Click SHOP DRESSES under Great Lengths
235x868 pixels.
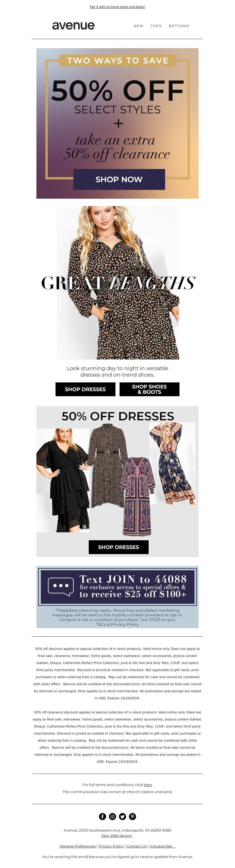[85, 389]
